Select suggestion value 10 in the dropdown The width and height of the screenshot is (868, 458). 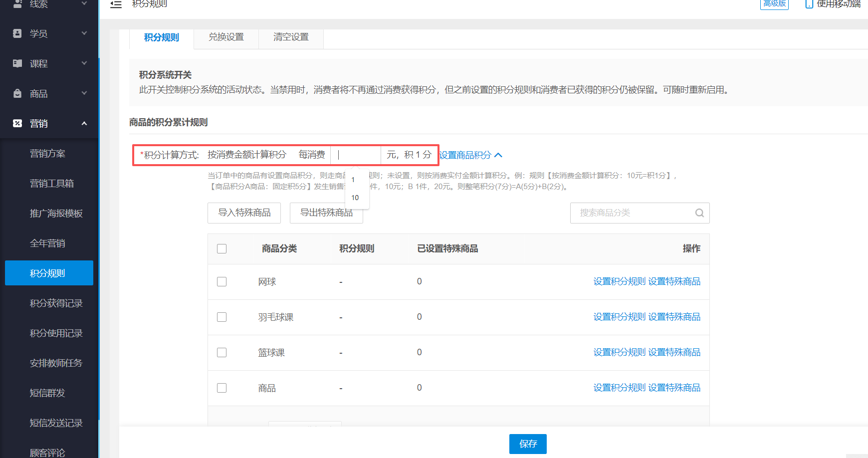[x=355, y=198]
